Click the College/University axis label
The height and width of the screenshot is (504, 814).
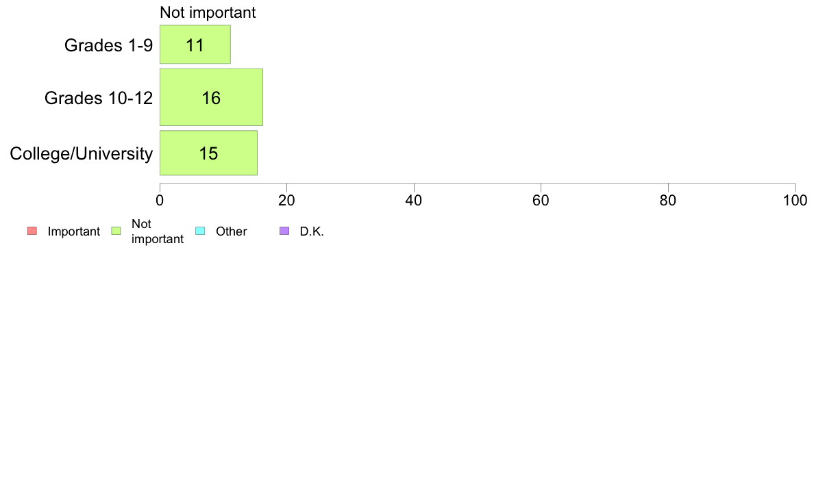pos(82,153)
